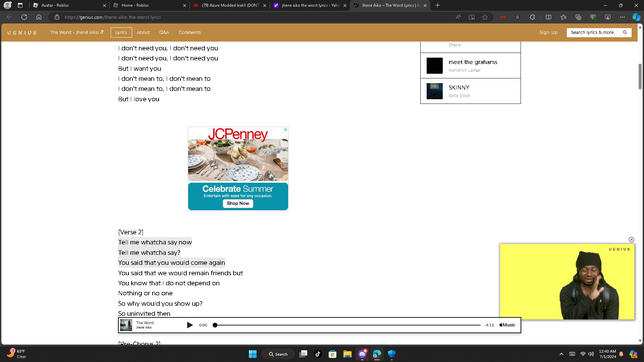Open File Explorer from the taskbar
644x362 pixels.
click(x=347, y=354)
